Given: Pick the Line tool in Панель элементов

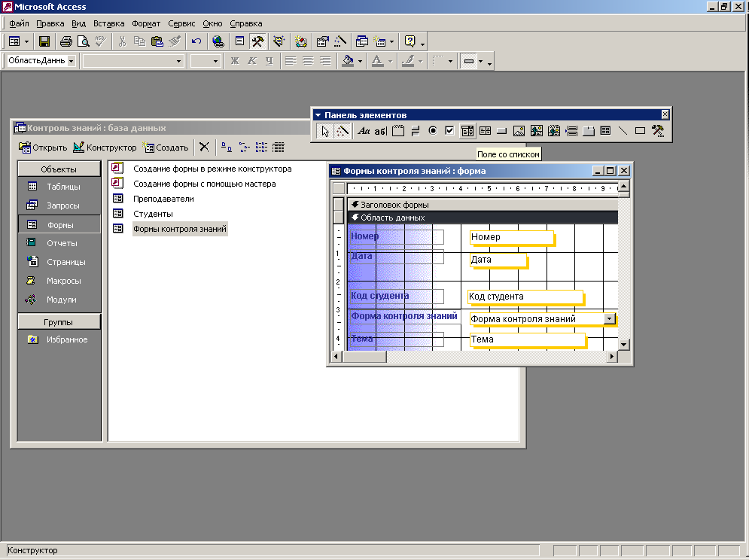Looking at the screenshot, I should (x=623, y=131).
